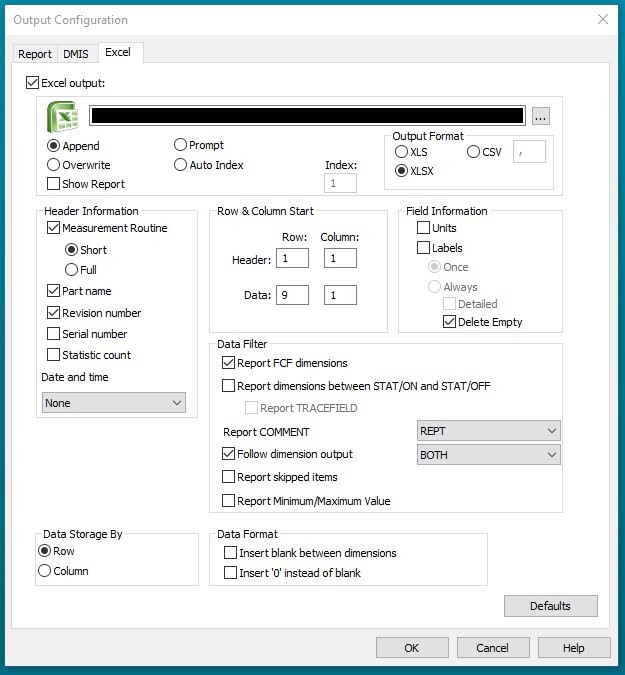Click the Header Row field
The height and width of the screenshot is (675, 625).
point(292,258)
